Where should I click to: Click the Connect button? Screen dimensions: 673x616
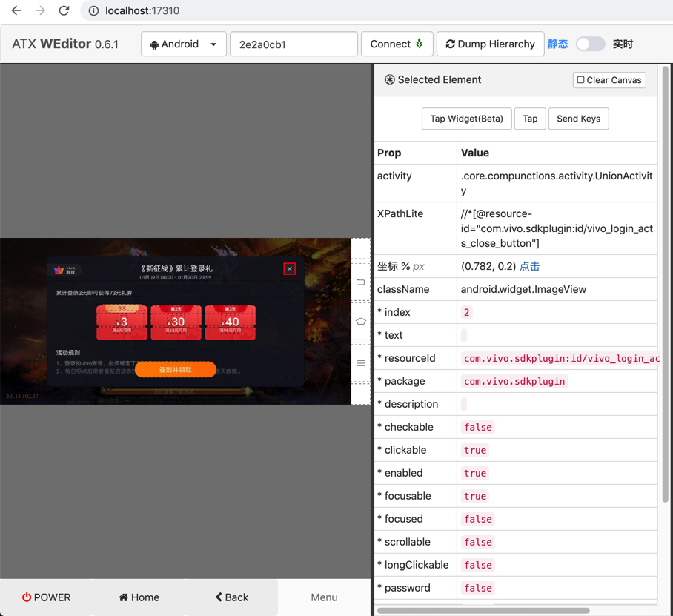pos(397,44)
